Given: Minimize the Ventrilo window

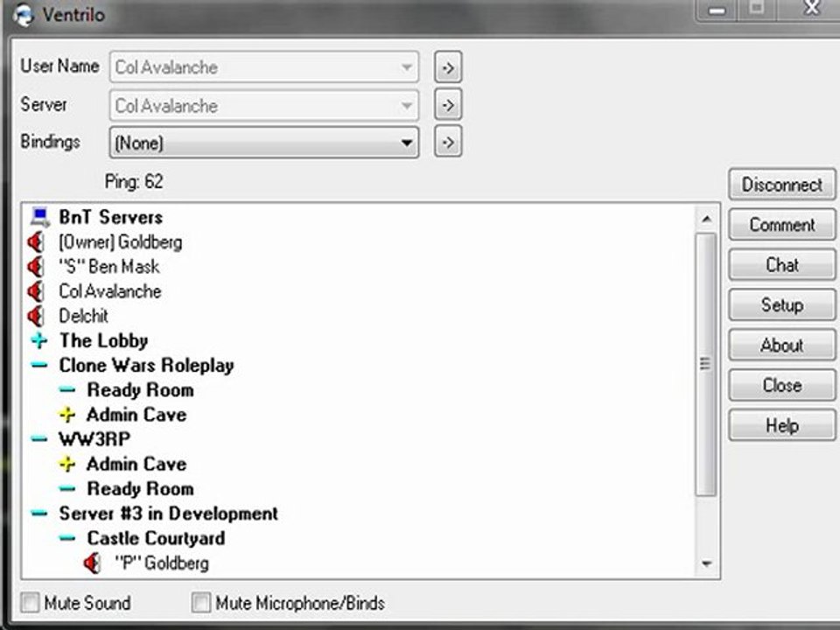Looking at the screenshot, I should [x=717, y=10].
